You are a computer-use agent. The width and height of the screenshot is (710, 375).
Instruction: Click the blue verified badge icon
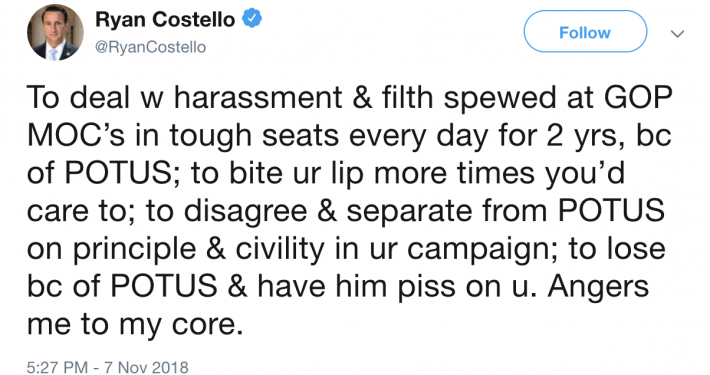pos(252,19)
